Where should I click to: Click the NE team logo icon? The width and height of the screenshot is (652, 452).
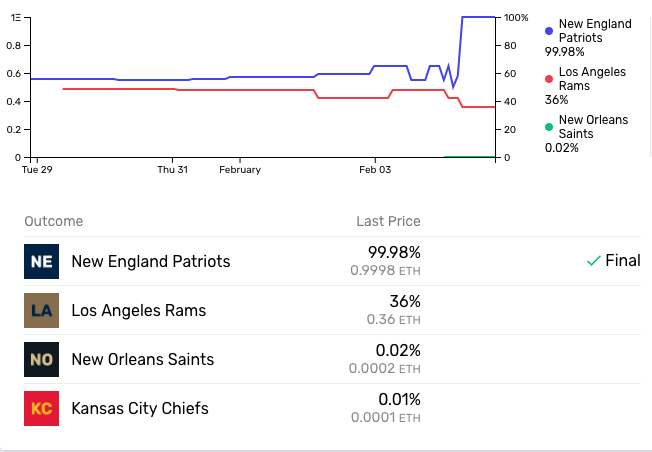click(42, 261)
